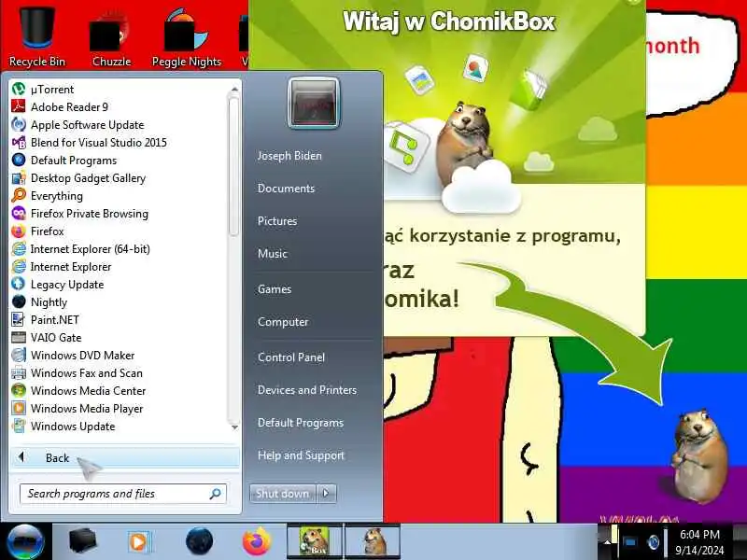Click the user account picture
747x560 pixels.
(x=314, y=103)
